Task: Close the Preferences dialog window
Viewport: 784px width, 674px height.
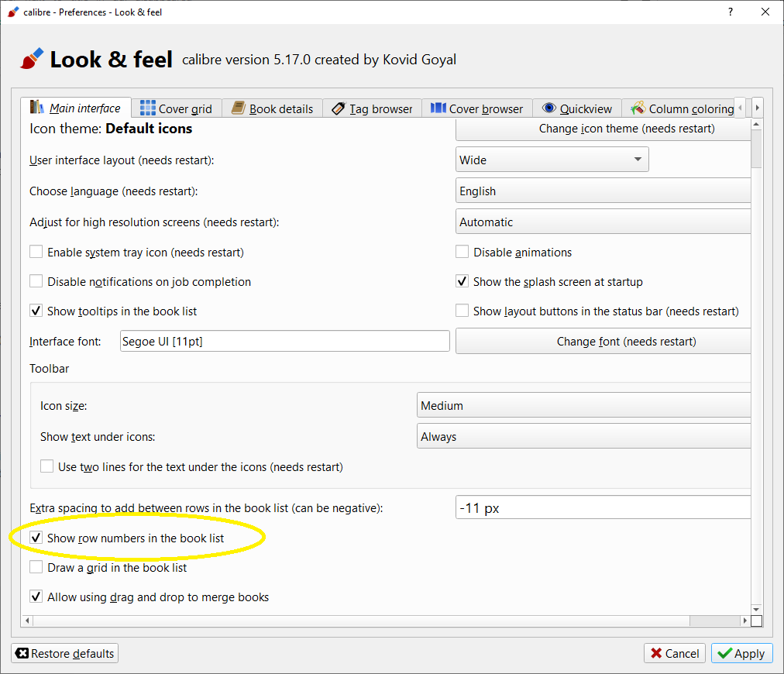Action: click(x=765, y=12)
